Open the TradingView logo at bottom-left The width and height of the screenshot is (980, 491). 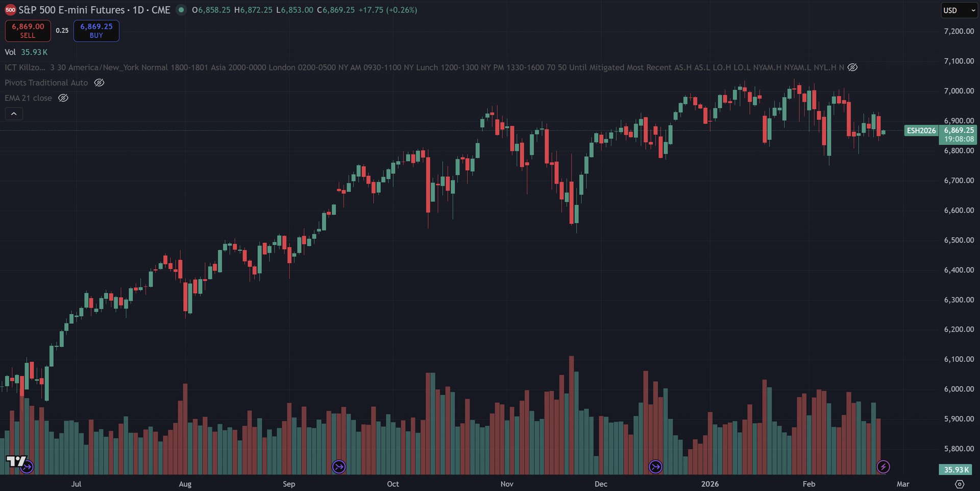(14, 462)
